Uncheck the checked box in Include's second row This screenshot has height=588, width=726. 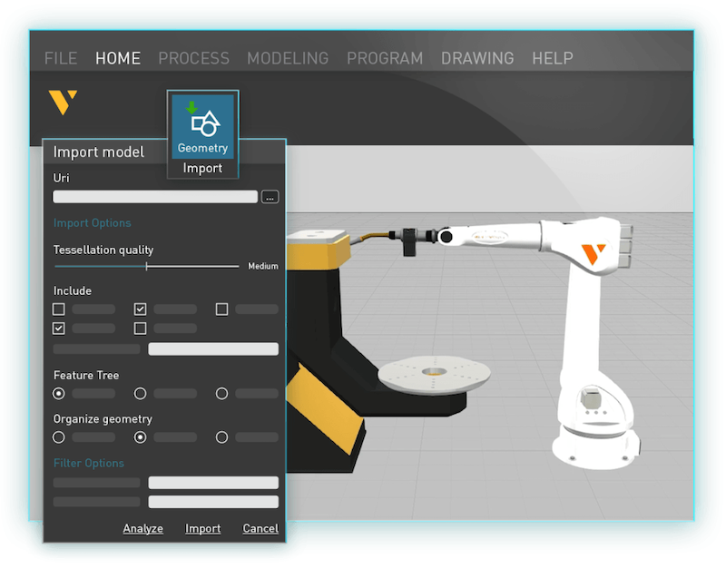[59, 328]
